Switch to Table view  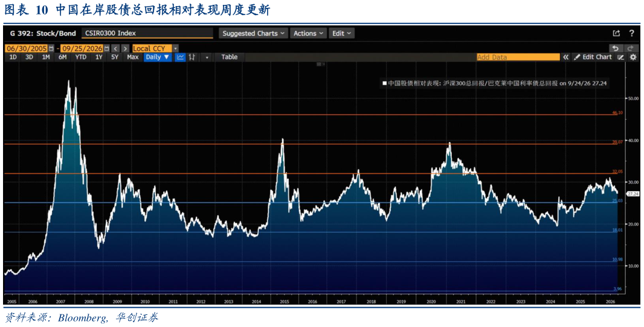coord(229,57)
